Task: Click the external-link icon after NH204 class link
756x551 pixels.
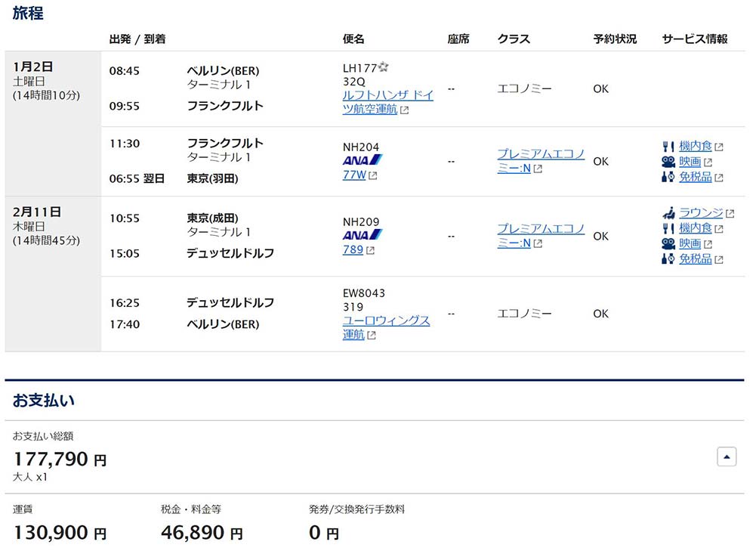Action: (538, 169)
